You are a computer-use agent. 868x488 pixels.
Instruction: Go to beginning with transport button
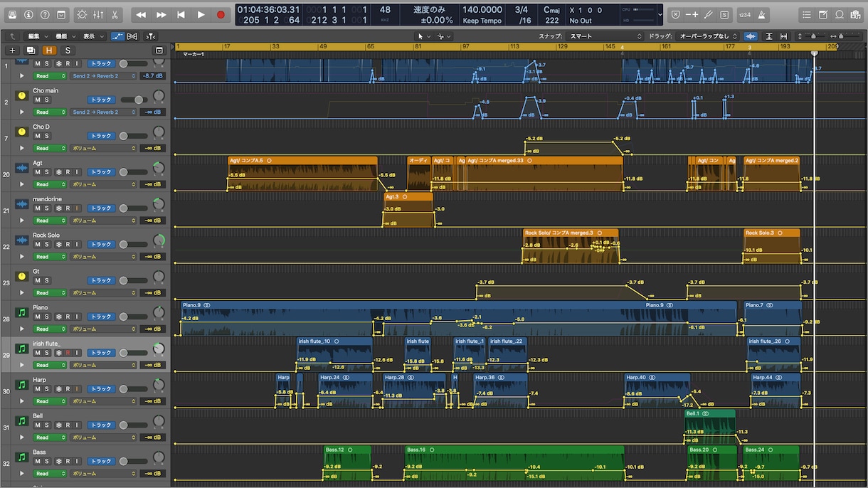tap(181, 14)
